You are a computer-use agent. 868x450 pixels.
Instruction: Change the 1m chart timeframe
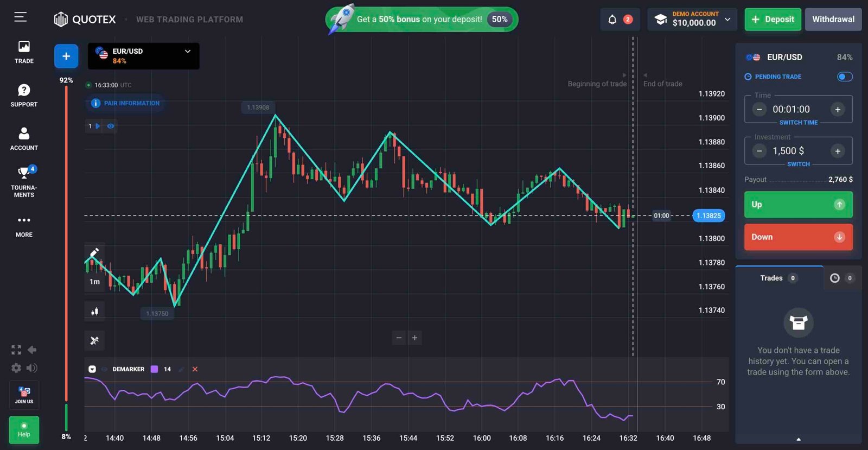[x=94, y=282]
